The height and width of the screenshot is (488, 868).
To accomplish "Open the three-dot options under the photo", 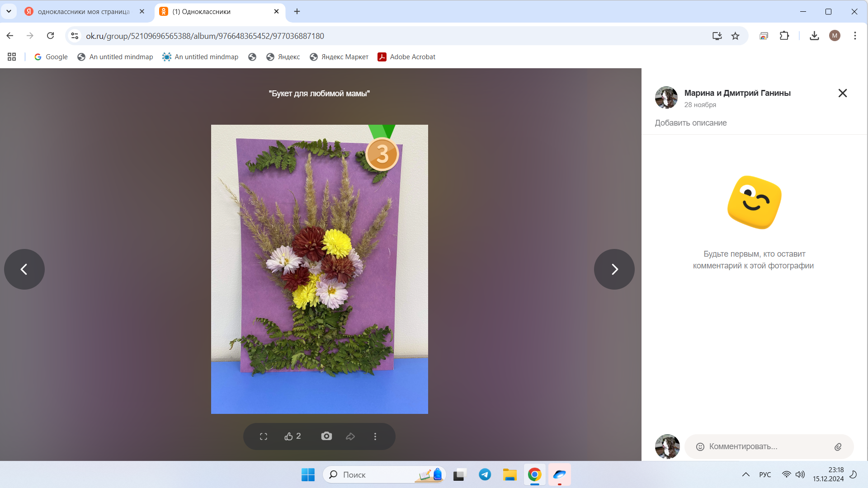I will (375, 436).
